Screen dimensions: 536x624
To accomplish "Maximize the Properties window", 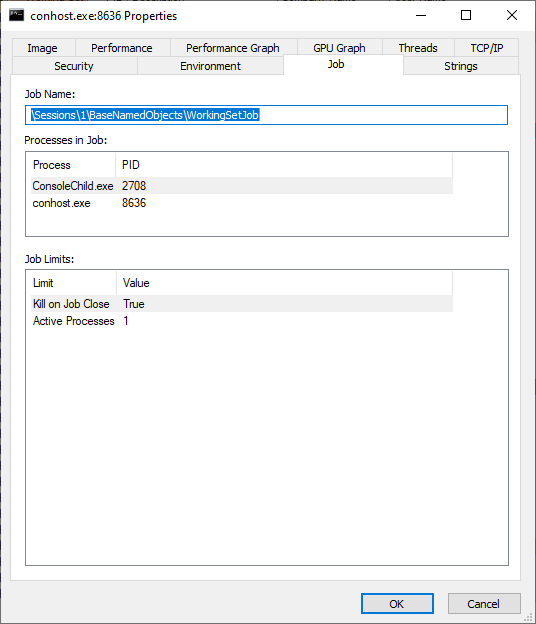I will tap(466, 16).
